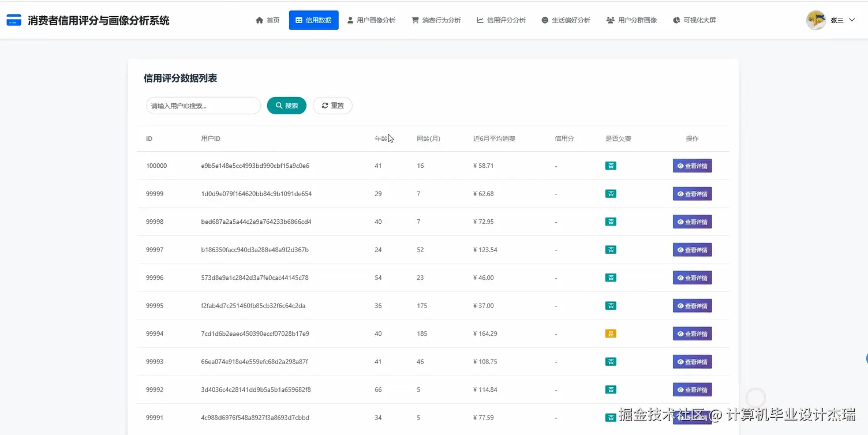Click age value 66
868x435 pixels.
(x=378, y=389)
